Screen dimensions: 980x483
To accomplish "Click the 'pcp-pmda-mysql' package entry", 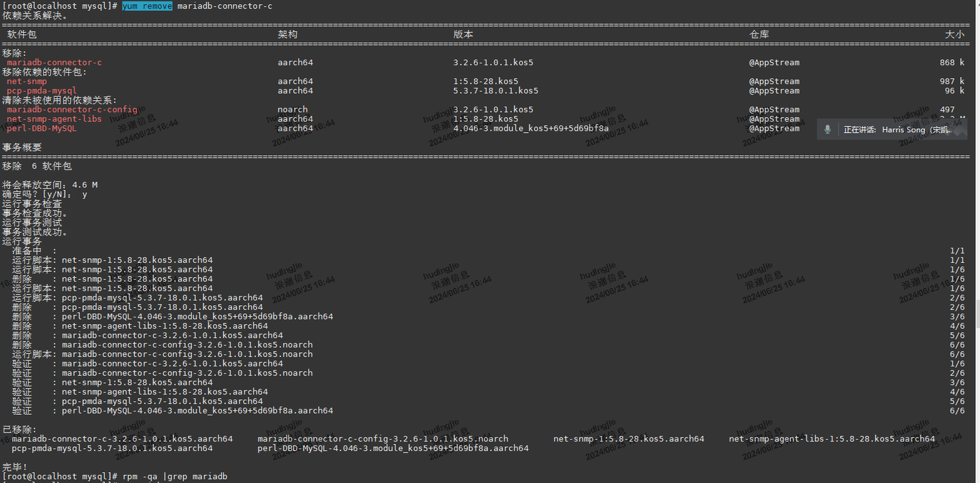I will pyautogui.click(x=42, y=91).
